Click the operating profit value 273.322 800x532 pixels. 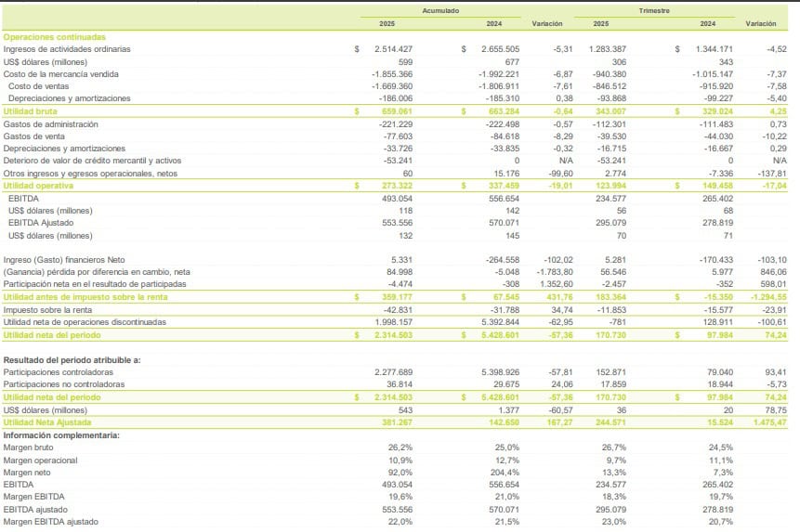(397, 186)
